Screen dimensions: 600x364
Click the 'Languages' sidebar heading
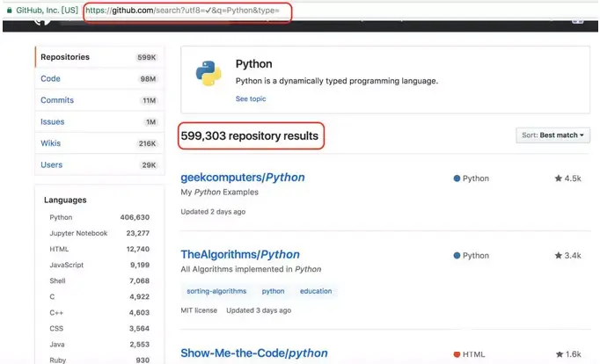[65, 200]
